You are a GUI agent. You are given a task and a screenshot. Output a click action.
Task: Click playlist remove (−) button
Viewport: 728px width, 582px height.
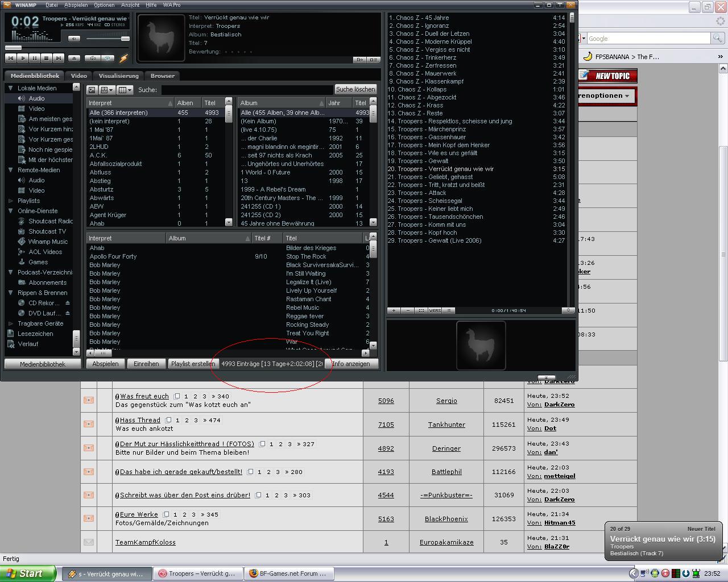click(407, 310)
